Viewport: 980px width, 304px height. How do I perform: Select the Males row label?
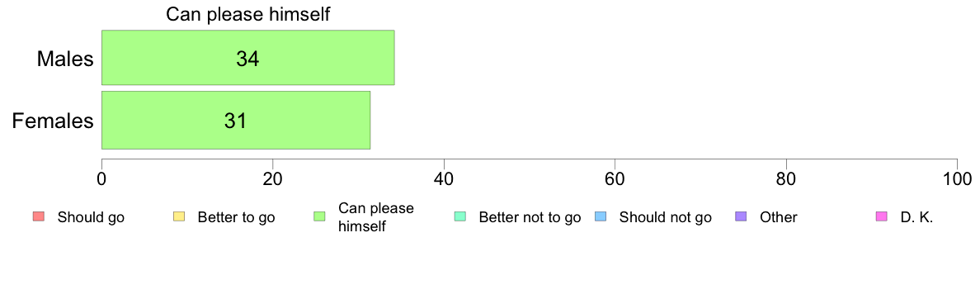point(66,59)
